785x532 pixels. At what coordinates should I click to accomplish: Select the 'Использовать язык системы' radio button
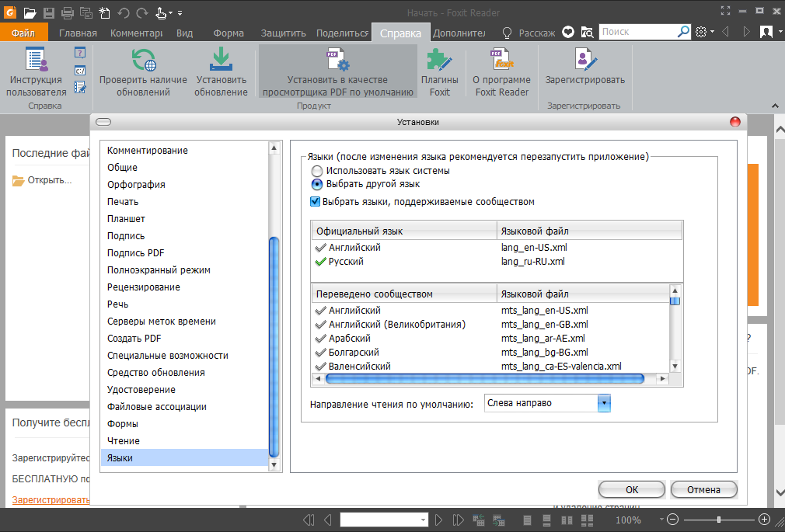(x=317, y=171)
